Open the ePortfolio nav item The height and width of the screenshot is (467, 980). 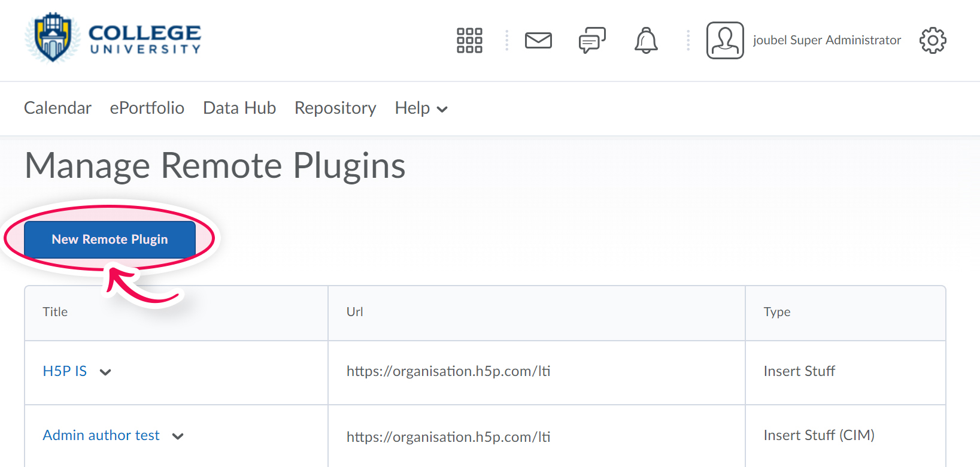[x=147, y=108]
